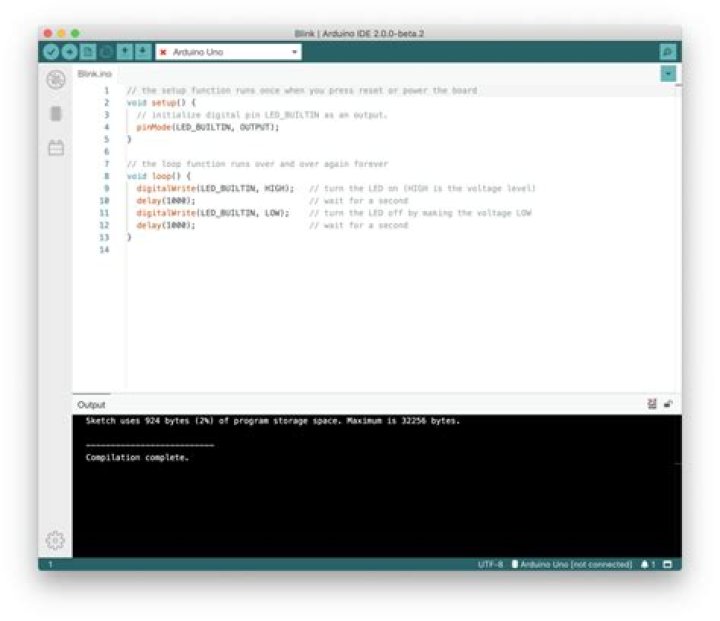Click the Upload arrow button
This screenshot has height=621, width=720.
[x=70, y=52]
